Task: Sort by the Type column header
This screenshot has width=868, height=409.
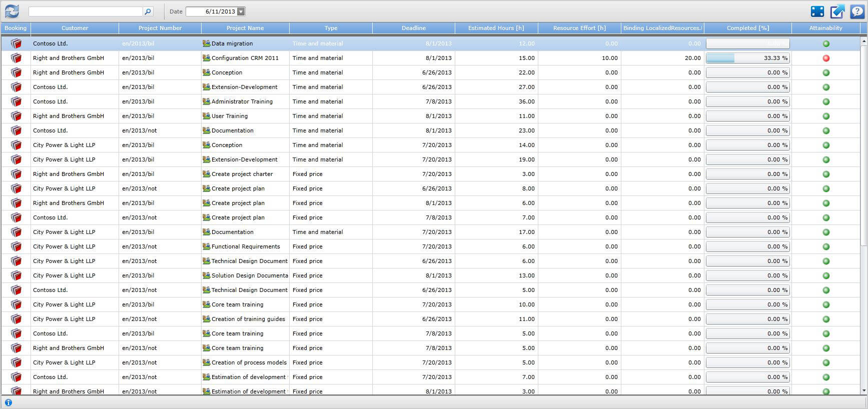Action: coord(331,28)
